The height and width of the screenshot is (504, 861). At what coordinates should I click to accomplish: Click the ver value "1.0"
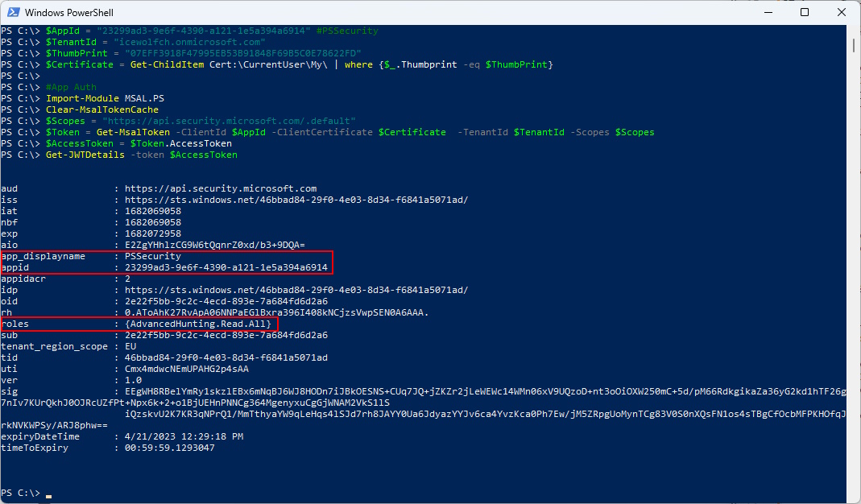click(134, 381)
